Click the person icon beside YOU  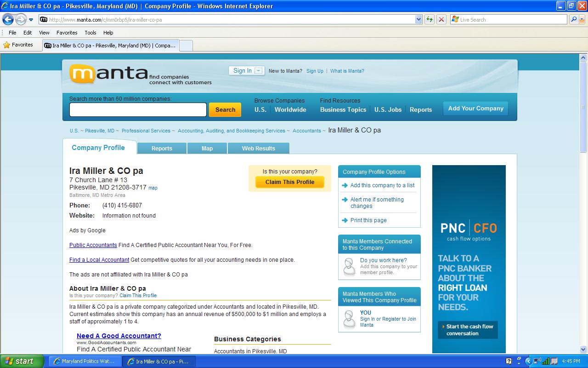349,319
